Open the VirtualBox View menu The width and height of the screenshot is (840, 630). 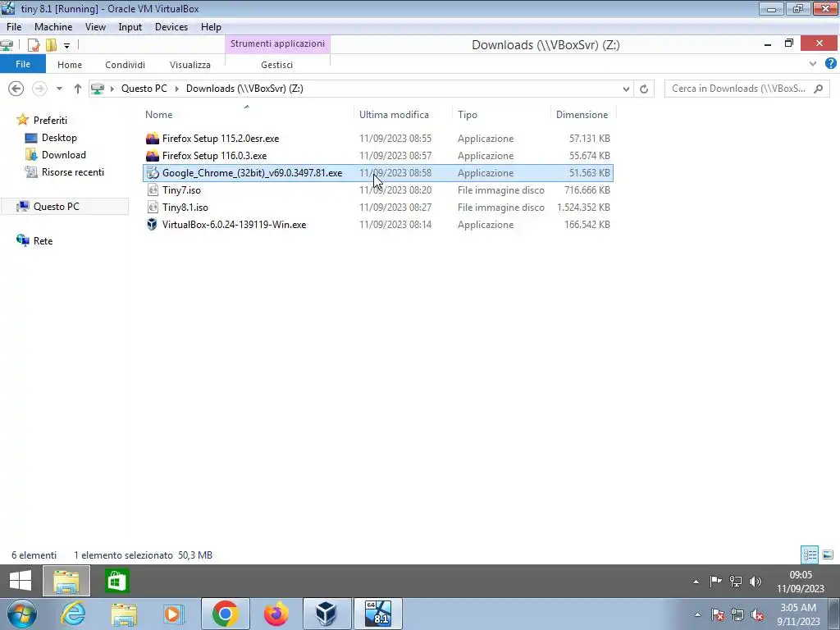click(x=95, y=27)
